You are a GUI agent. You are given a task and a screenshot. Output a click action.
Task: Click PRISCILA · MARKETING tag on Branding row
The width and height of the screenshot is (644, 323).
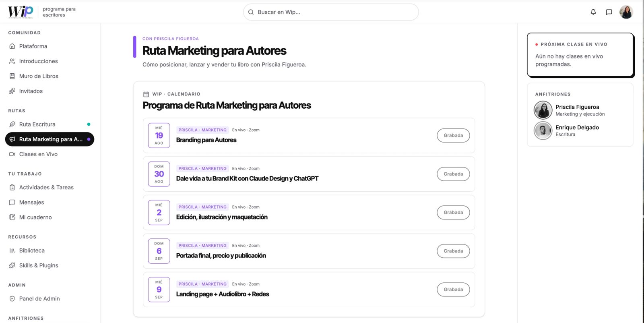pyautogui.click(x=202, y=130)
